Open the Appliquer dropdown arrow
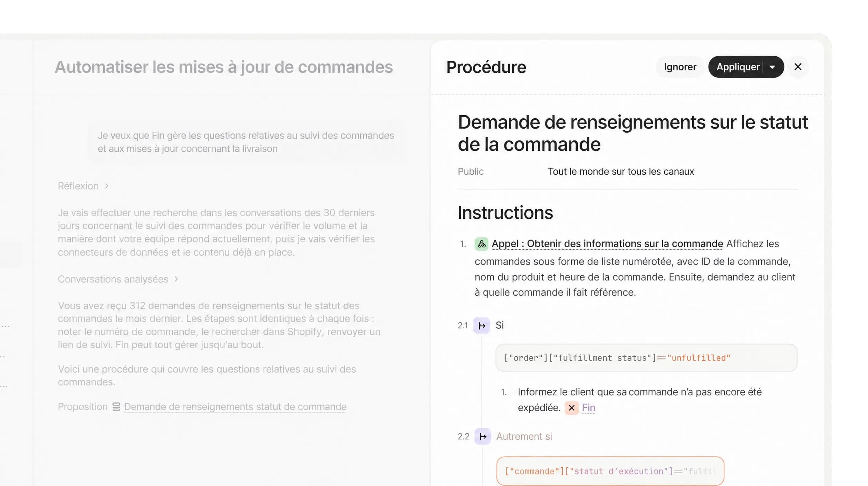Image resolution: width=868 pixels, height=486 pixels. coord(772,67)
